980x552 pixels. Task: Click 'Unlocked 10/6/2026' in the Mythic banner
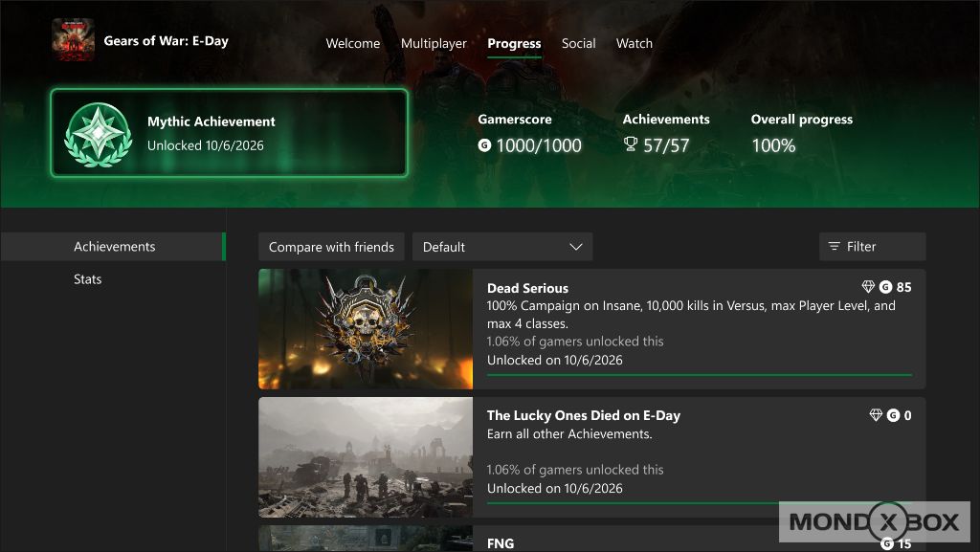coord(206,145)
